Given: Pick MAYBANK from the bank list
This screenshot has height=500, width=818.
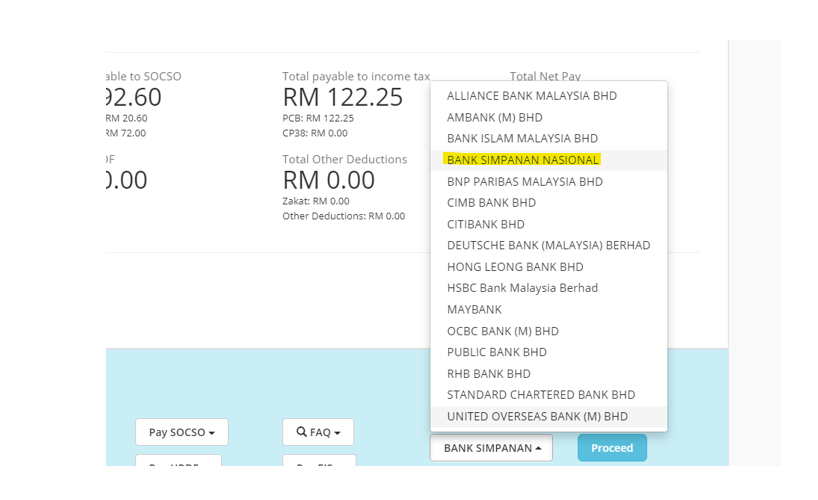Looking at the screenshot, I should point(548,309).
